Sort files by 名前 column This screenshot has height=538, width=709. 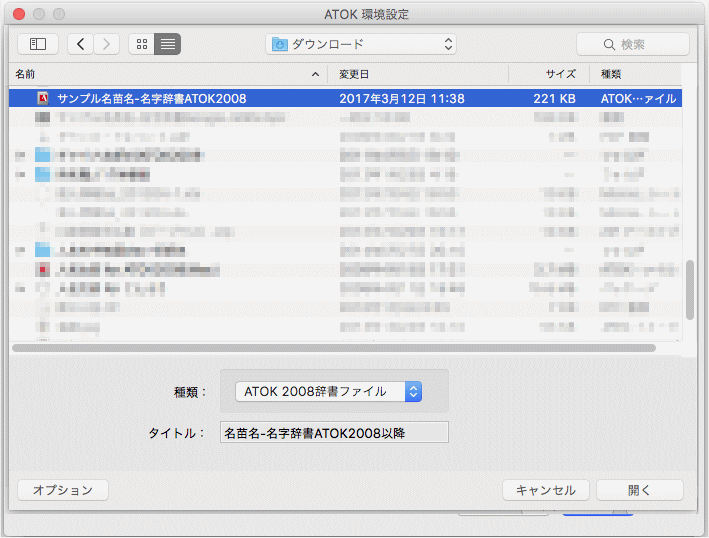[167, 74]
